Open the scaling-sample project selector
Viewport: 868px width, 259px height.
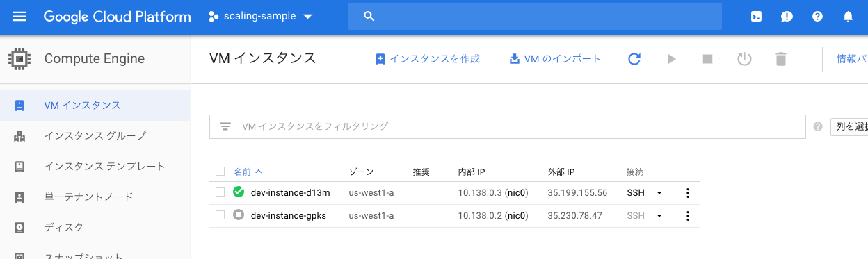tap(261, 16)
